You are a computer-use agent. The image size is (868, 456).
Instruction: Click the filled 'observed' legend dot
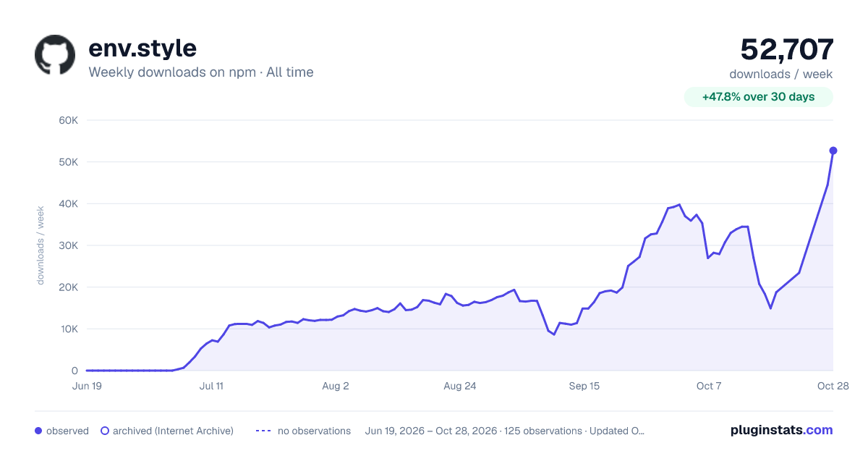click(x=38, y=431)
